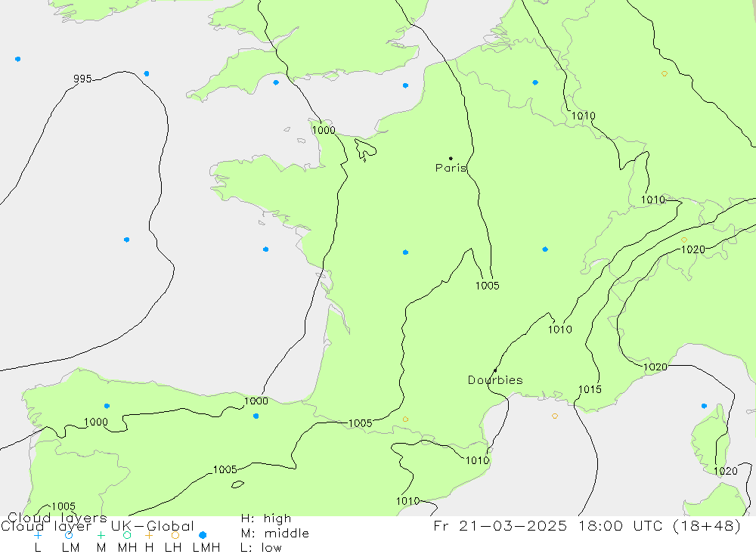Screen dimensions: 756x554
Task: Click the green plus M legend symbol
Action: 101,535
